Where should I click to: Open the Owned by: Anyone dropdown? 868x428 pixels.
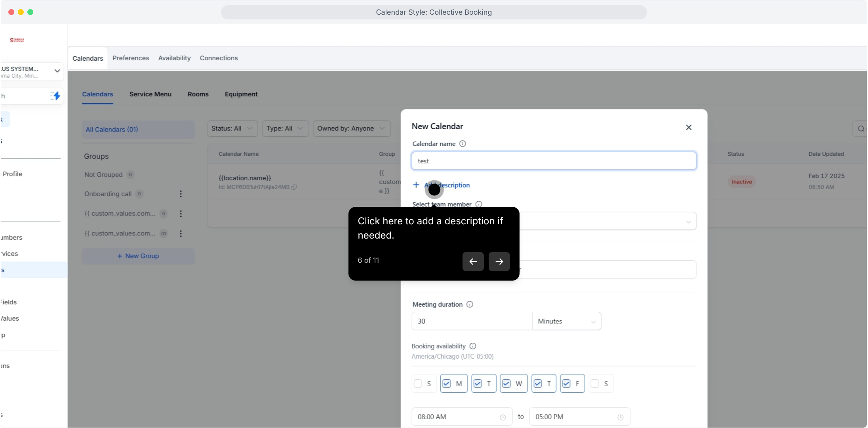tap(351, 128)
